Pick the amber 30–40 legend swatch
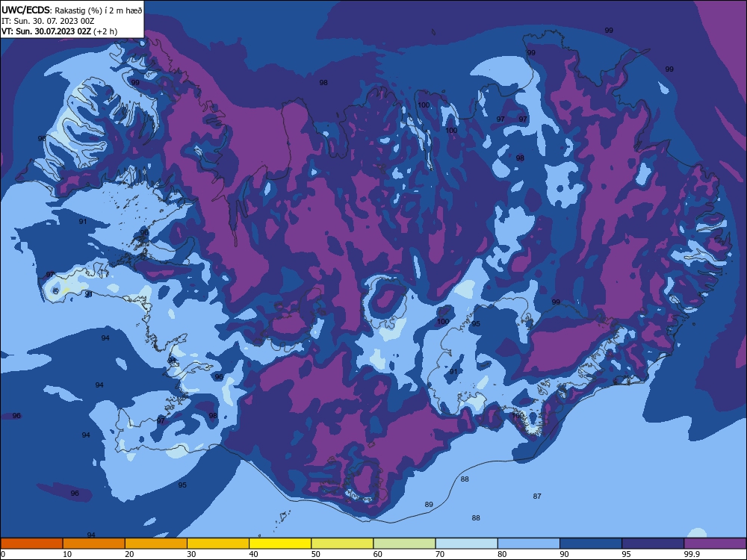Screen dimensions: 747x560 pos(218,544)
